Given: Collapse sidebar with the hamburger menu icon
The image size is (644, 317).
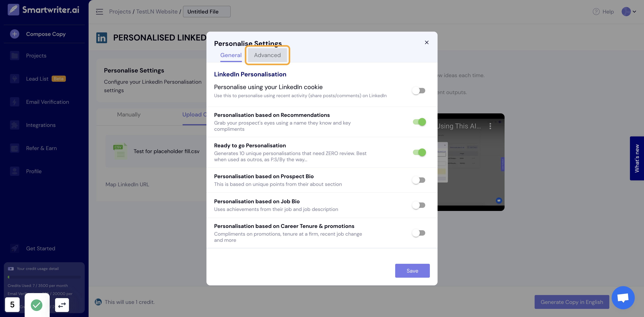Looking at the screenshot, I should [x=99, y=12].
